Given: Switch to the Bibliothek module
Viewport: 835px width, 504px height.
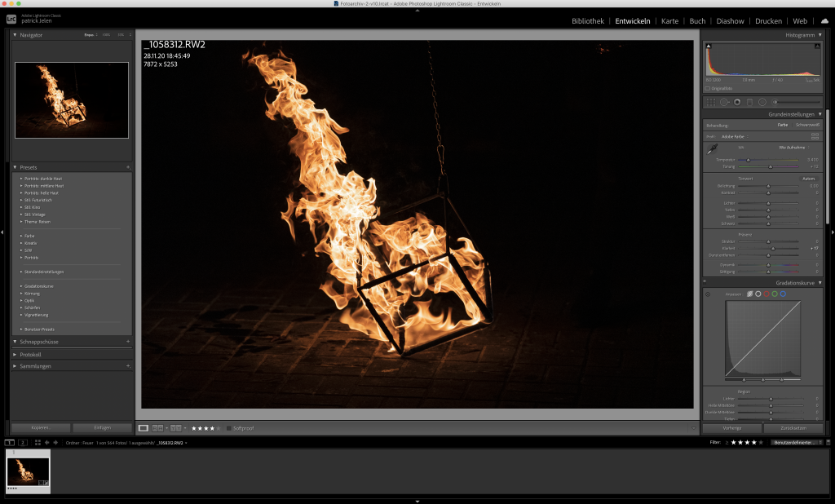Looking at the screenshot, I should point(588,21).
